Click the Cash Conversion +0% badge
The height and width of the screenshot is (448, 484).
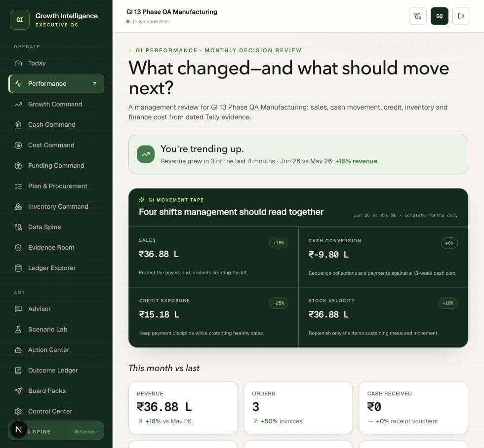click(x=449, y=243)
